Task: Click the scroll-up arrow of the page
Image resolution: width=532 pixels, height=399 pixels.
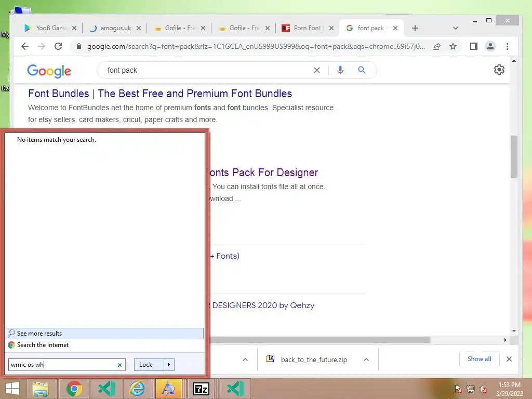Action: click(514, 61)
